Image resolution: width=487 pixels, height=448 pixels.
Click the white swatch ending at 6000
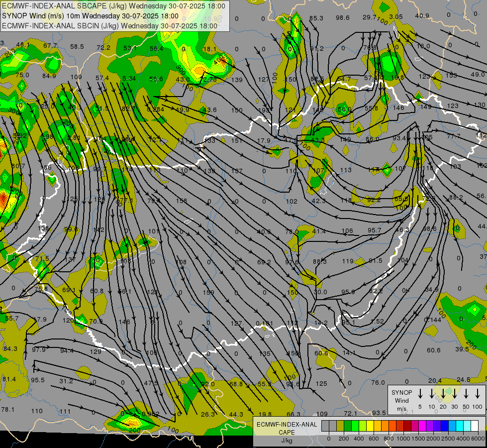point(474,426)
